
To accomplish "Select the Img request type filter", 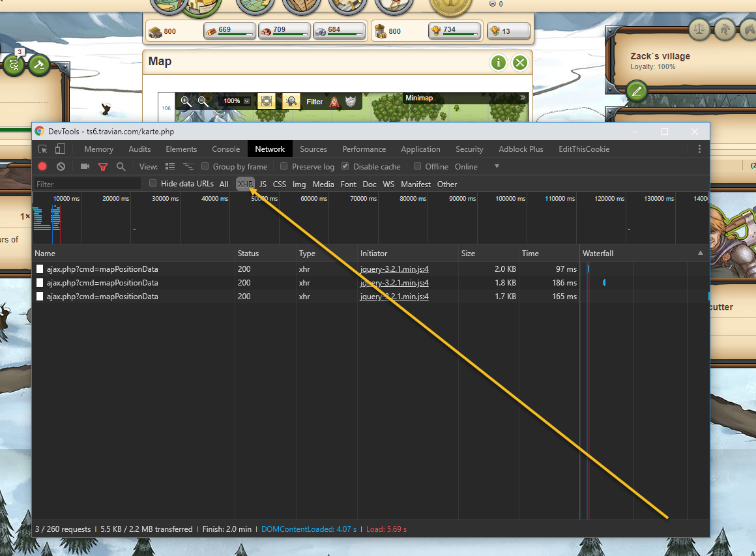I will tap(299, 184).
